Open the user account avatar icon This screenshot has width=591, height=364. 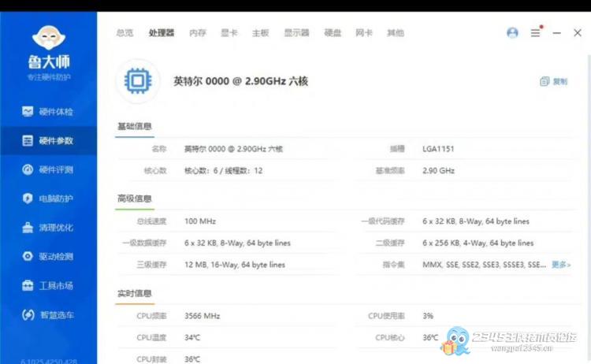(x=512, y=33)
